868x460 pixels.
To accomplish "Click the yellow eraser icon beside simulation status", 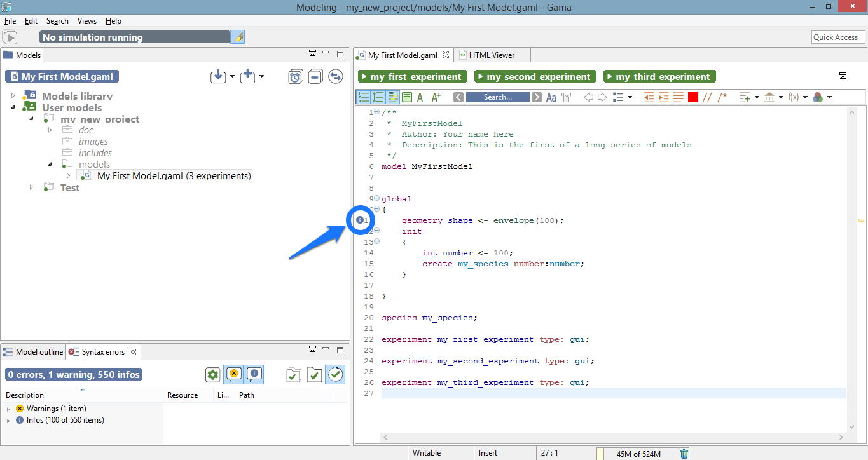I will coord(237,37).
